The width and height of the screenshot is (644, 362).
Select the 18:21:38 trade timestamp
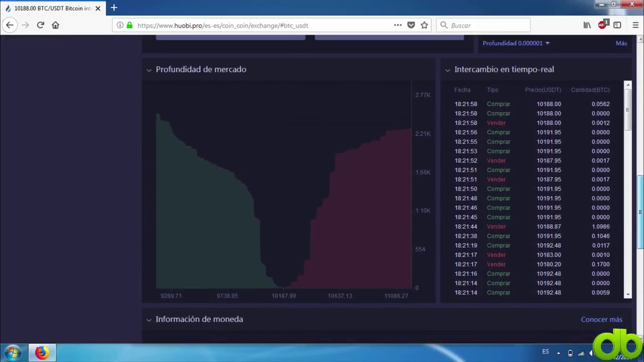(466, 236)
